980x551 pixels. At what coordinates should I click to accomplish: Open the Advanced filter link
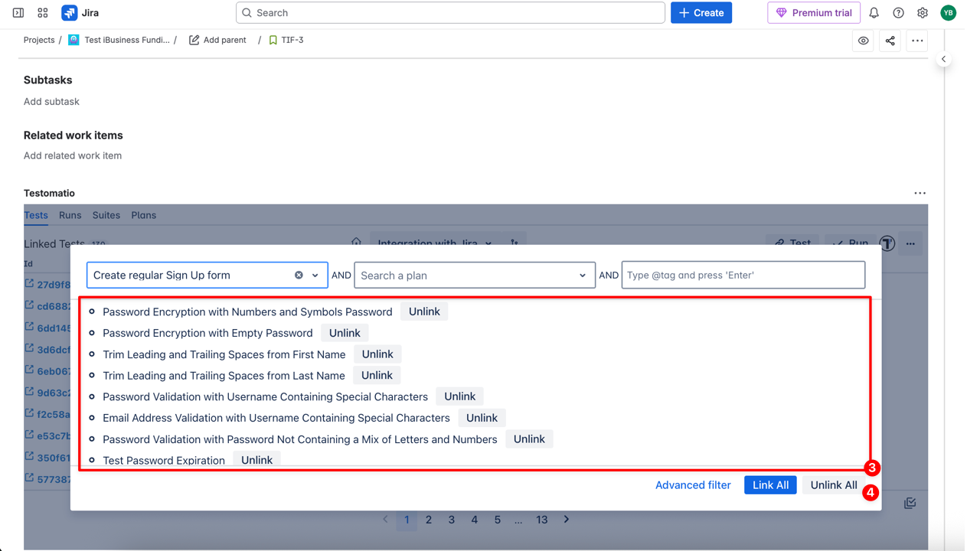point(693,485)
